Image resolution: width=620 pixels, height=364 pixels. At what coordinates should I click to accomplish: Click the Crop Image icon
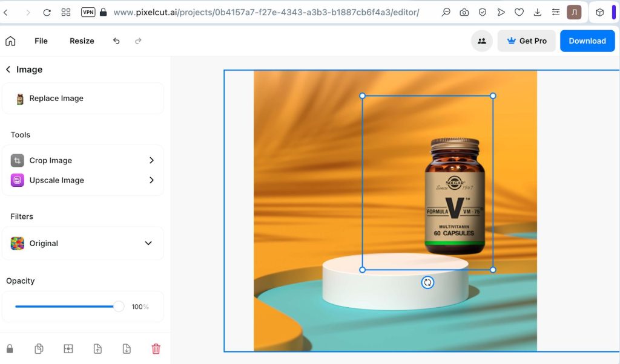click(17, 160)
